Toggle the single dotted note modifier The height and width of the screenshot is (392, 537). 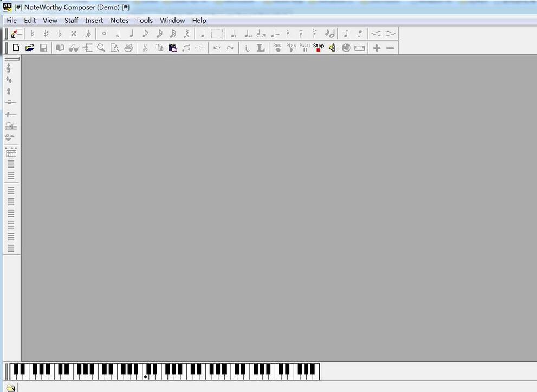[233, 34]
